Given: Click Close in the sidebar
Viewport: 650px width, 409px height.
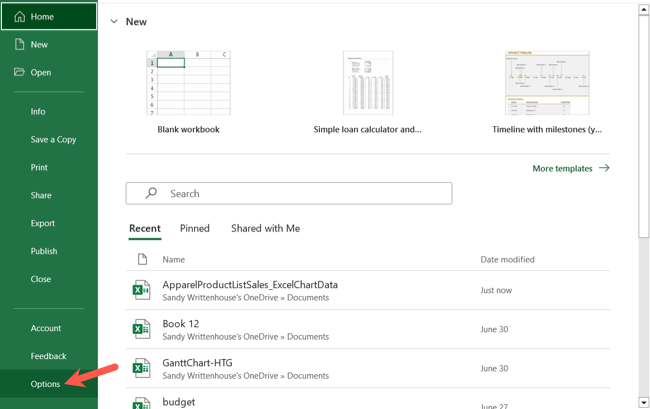Looking at the screenshot, I should tap(41, 279).
